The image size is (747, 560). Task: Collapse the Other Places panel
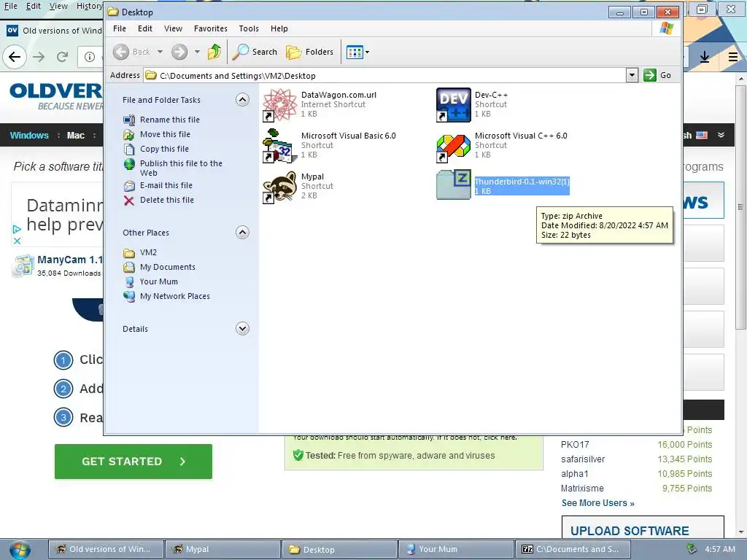tap(242, 233)
